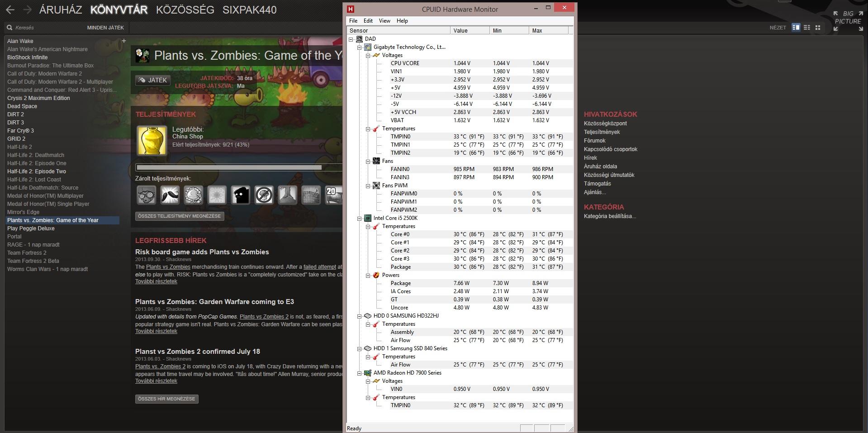Open the File menu in HWMonitor
The height and width of the screenshot is (433, 868).
(353, 21)
